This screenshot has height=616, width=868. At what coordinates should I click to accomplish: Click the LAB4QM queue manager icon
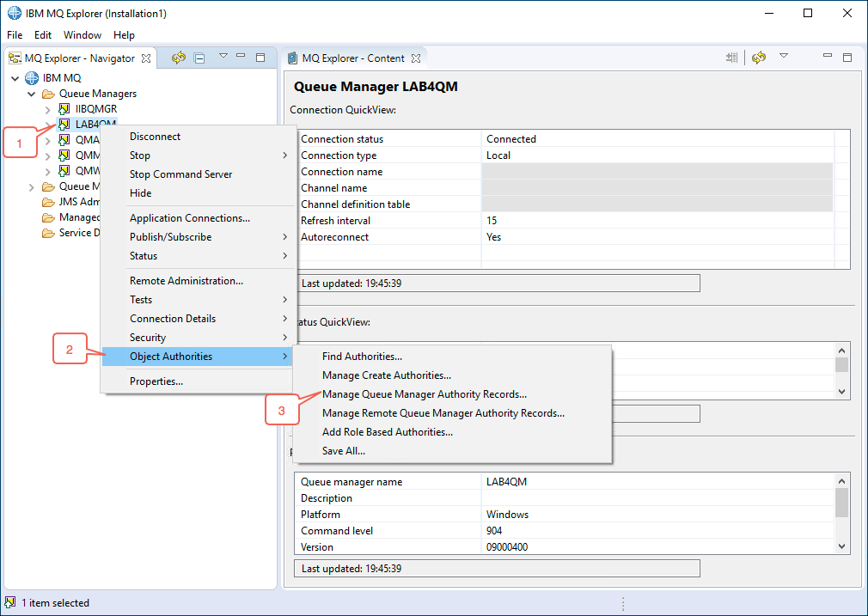point(64,124)
